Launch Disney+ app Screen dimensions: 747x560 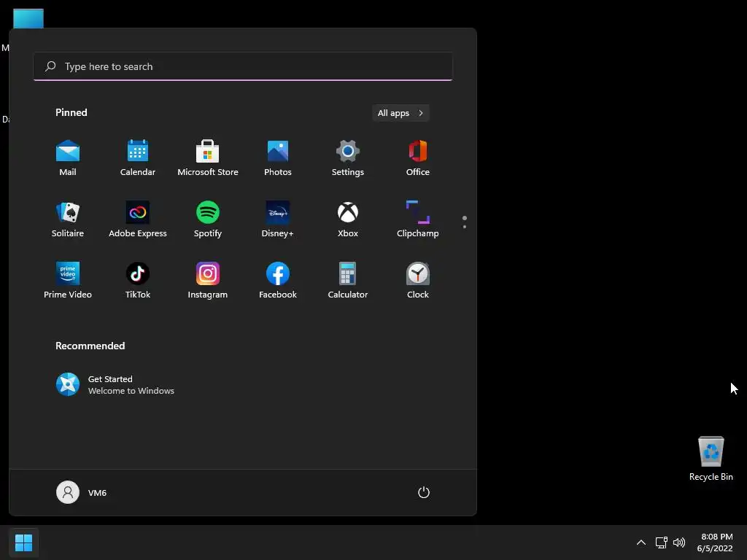tap(278, 219)
